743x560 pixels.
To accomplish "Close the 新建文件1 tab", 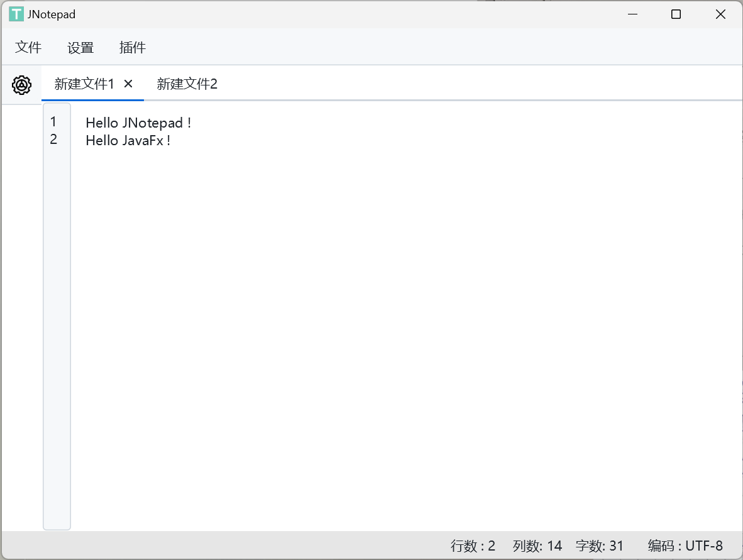I will [x=128, y=84].
